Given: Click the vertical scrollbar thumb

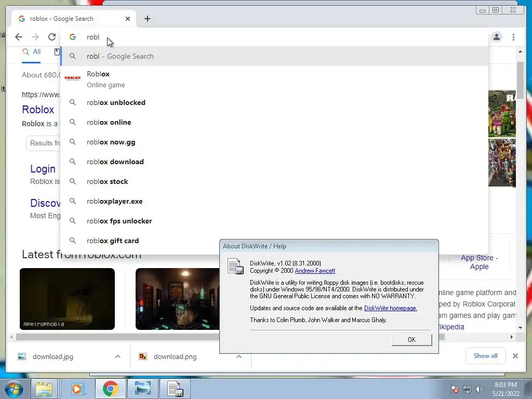Looking at the screenshot, I should pyautogui.click(x=520, y=79).
